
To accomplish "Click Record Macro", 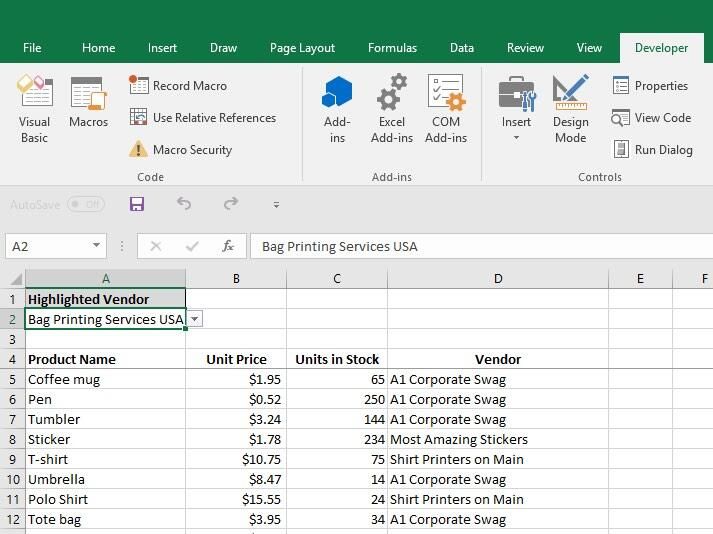I will click(x=179, y=86).
